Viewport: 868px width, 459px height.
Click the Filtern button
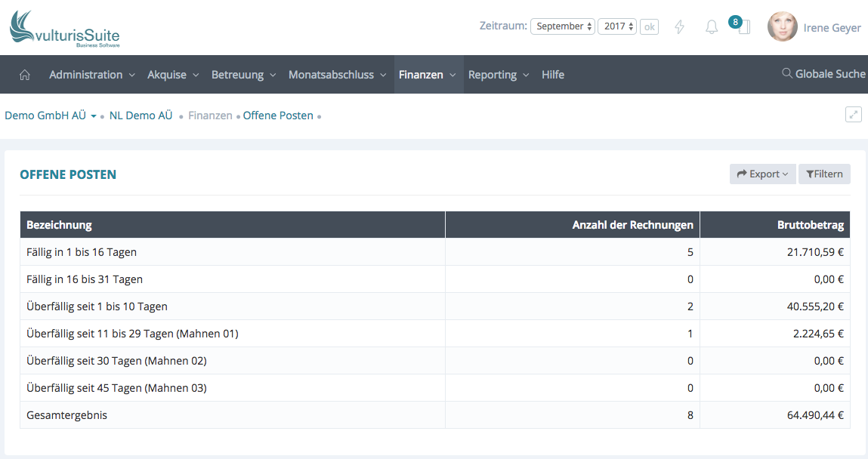tap(824, 174)
